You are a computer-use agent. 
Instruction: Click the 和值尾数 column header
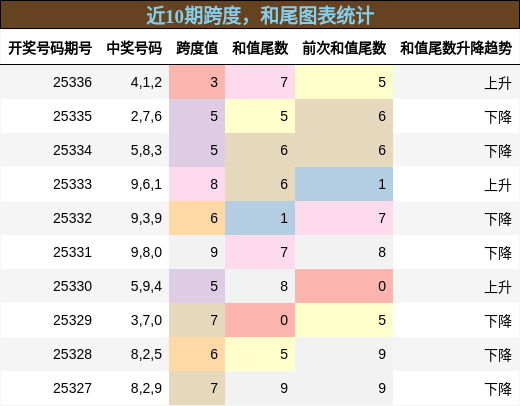tap(260, 48)
